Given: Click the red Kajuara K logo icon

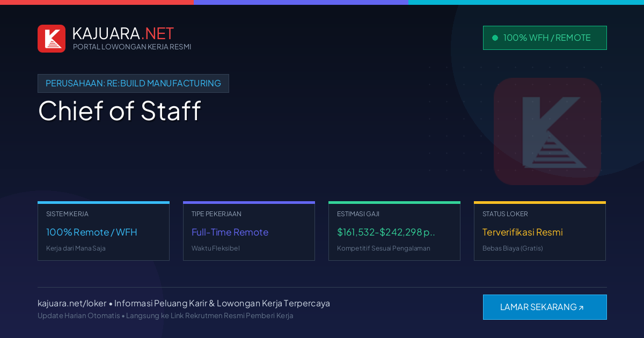Looking at the screenshot, I should [x=52, y=39].
